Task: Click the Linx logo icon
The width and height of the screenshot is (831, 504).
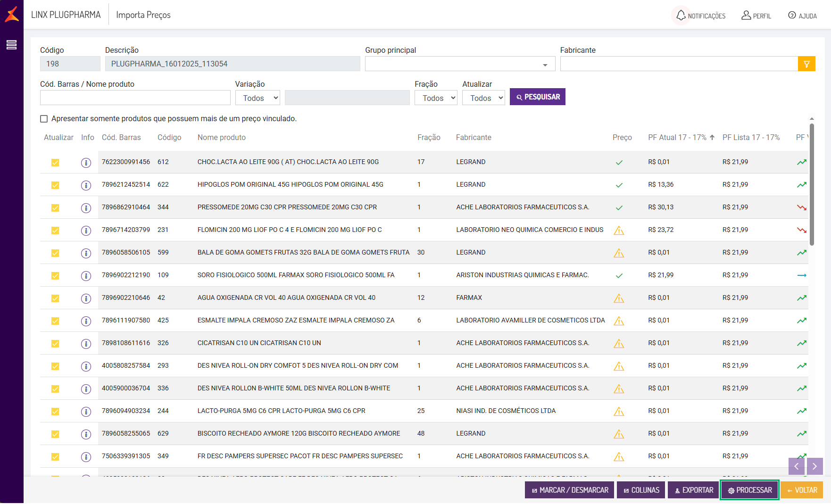Action: coord(12,14)
